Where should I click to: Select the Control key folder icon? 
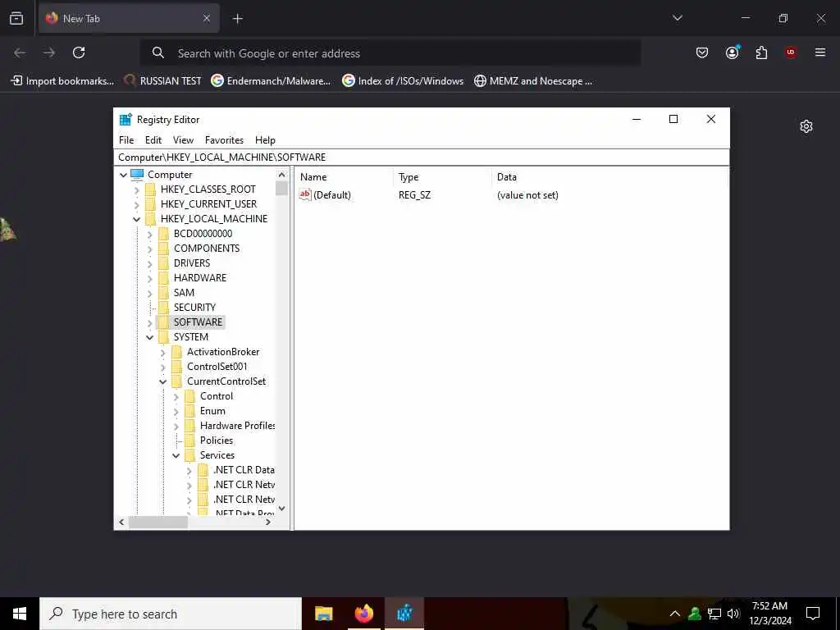(x=189, y=396)
